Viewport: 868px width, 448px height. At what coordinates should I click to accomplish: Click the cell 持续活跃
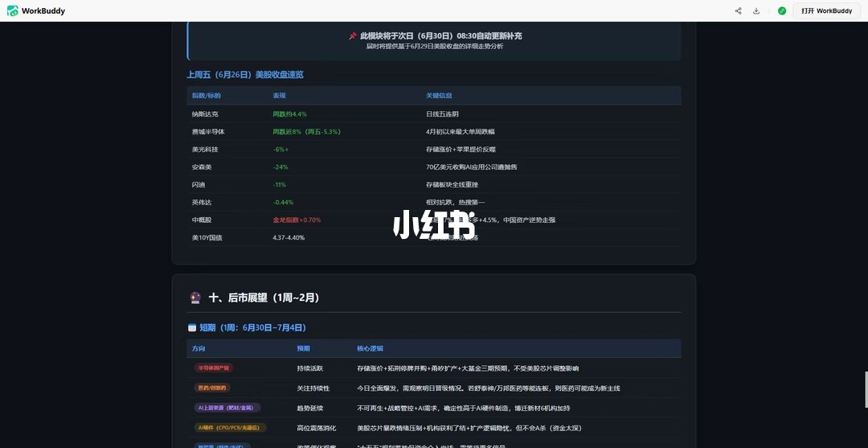(x=310, y=368)
